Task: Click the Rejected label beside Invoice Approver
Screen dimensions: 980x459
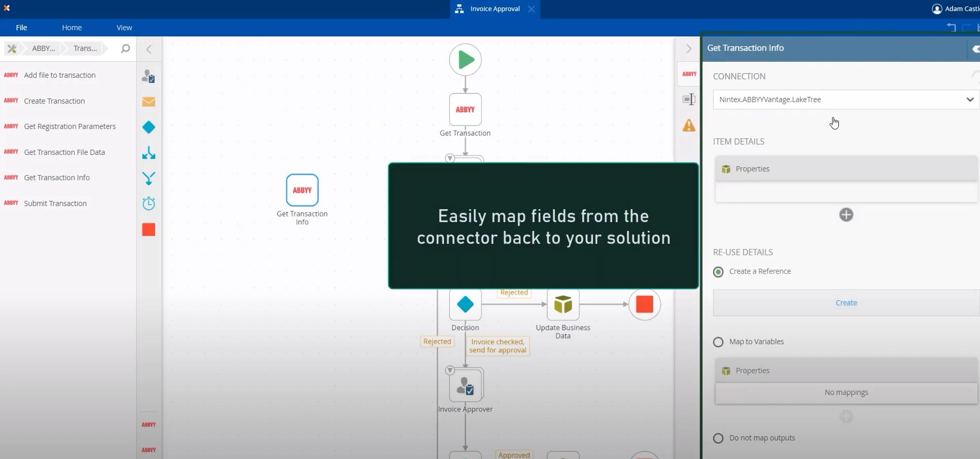Action: click(437, 341)
